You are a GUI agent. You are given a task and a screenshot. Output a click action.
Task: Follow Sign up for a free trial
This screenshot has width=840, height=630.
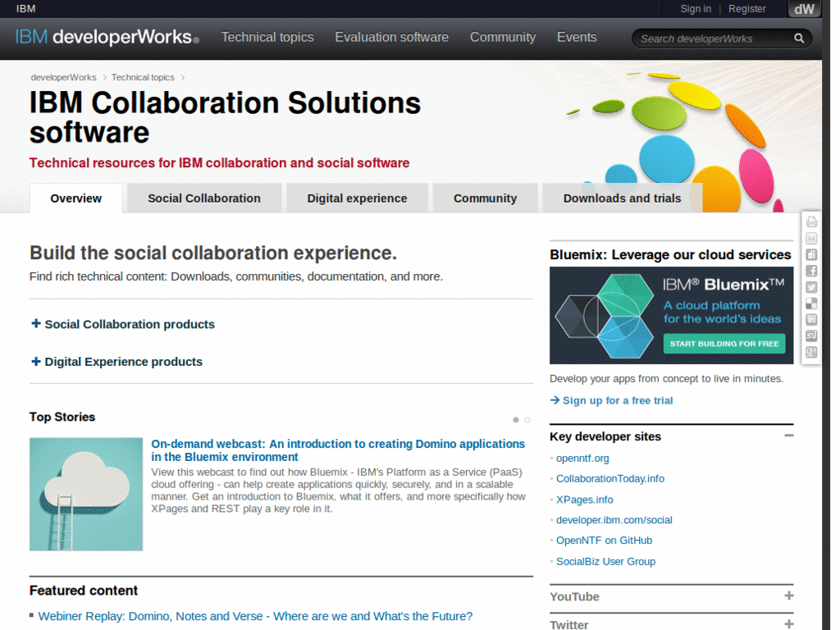[611, 400]
